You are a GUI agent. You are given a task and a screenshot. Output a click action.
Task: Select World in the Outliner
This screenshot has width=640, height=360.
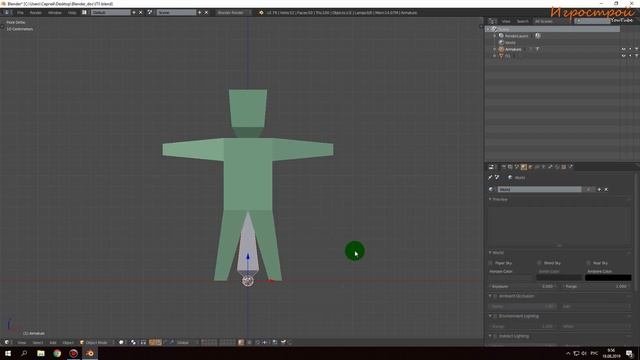tap(510, 42)
